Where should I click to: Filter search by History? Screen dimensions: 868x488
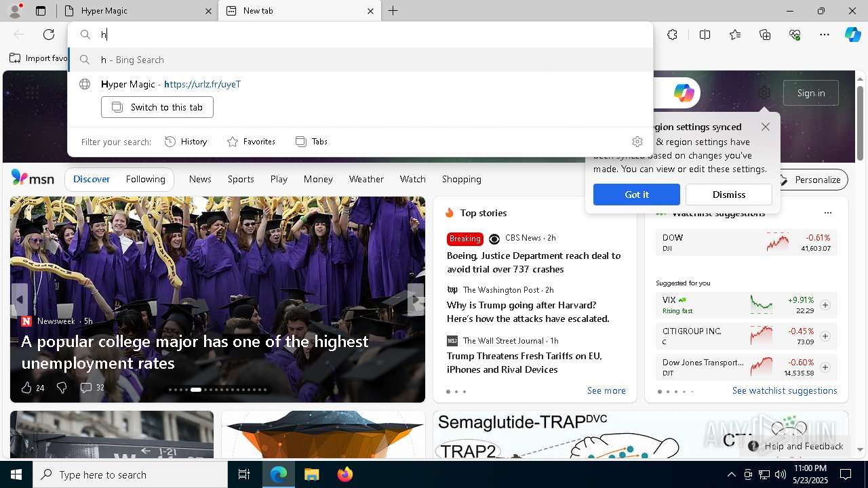point(186,142)
